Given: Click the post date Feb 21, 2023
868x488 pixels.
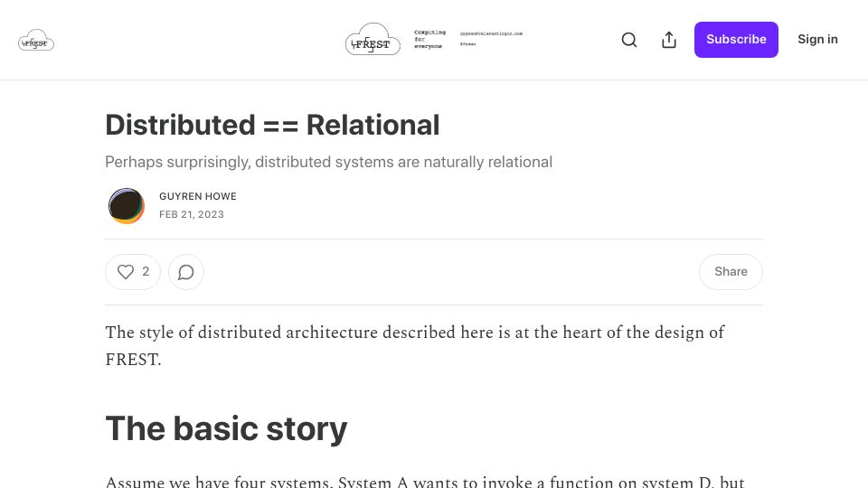Looking at the screenshot, I should pyautogui.click(x=192, y=215).
